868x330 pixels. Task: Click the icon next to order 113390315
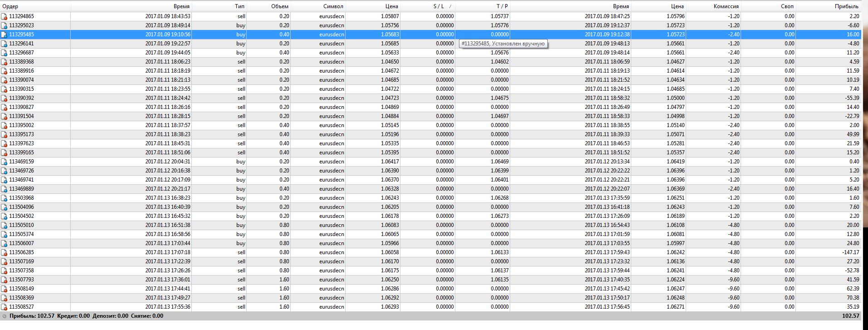pyautogui.click(x=4, y=89)
